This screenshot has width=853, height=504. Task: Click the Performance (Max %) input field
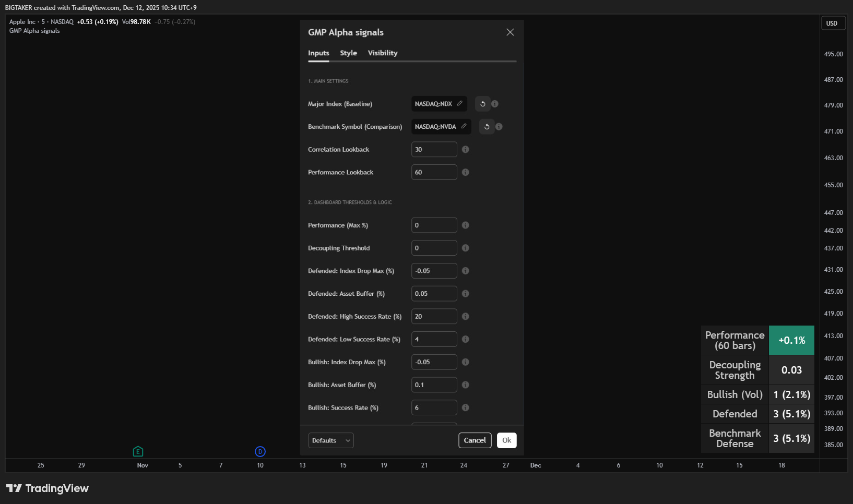pos(434,225)
